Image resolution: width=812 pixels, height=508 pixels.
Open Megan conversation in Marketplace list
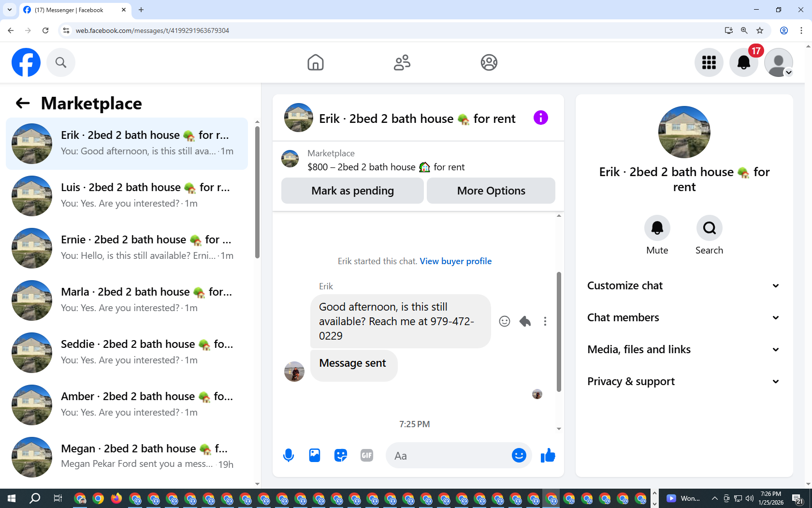(x=127, y=457)
